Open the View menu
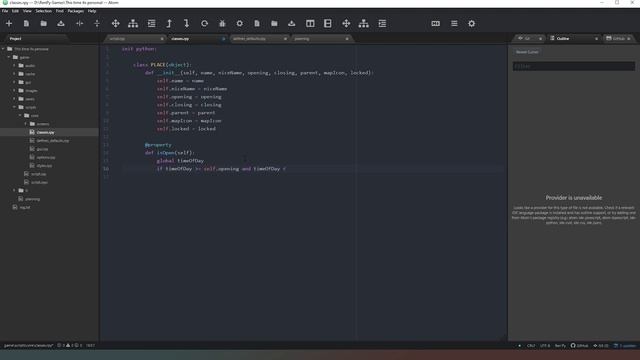The width and height of the screenshot is (640, 360). pyautogui.click(x=27, y=11)
